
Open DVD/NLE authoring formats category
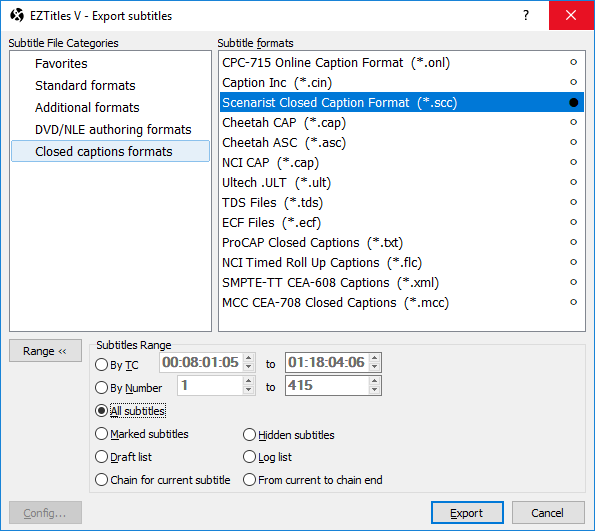click(x=110, y=129)
